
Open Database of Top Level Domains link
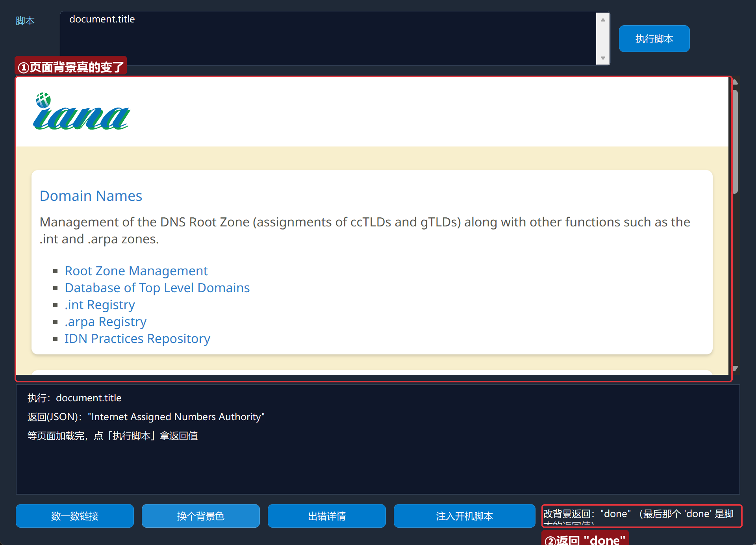157,288
